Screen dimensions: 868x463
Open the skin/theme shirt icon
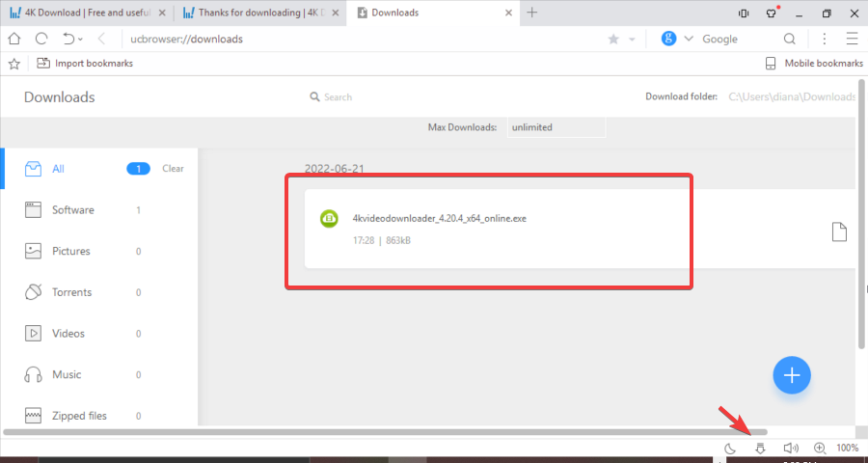[772, 13]
